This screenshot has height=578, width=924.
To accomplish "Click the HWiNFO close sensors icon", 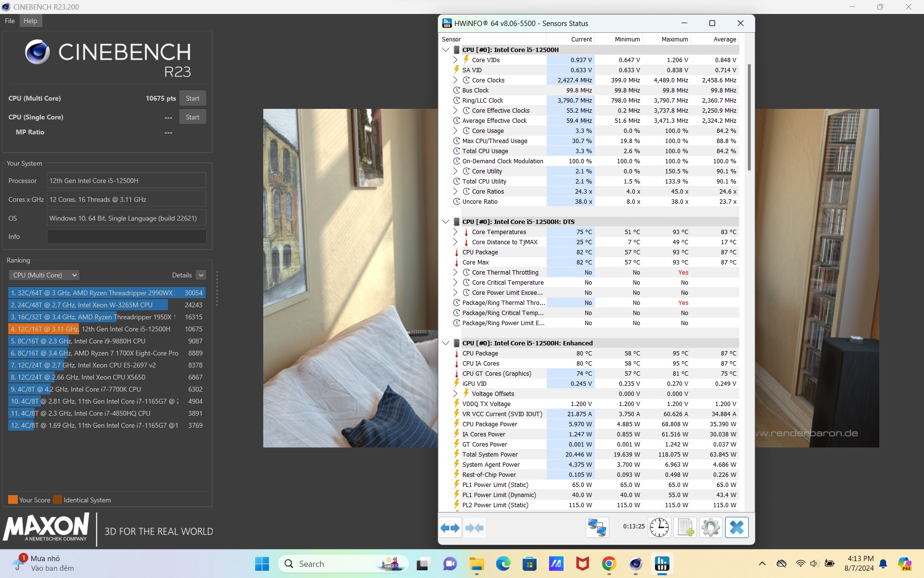I will coord(738,527).
